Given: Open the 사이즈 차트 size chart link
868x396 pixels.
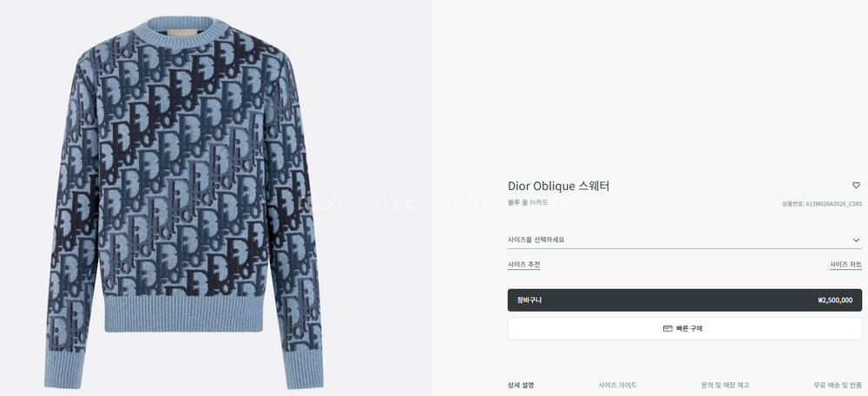Looking at the screenshot, I should tap(845, 265).
